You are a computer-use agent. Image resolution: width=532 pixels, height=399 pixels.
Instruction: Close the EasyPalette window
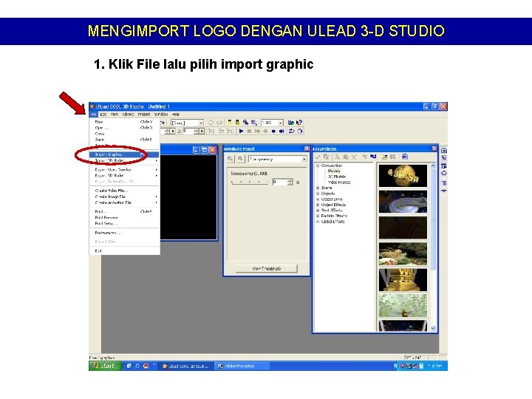click(x=434, y=149)
